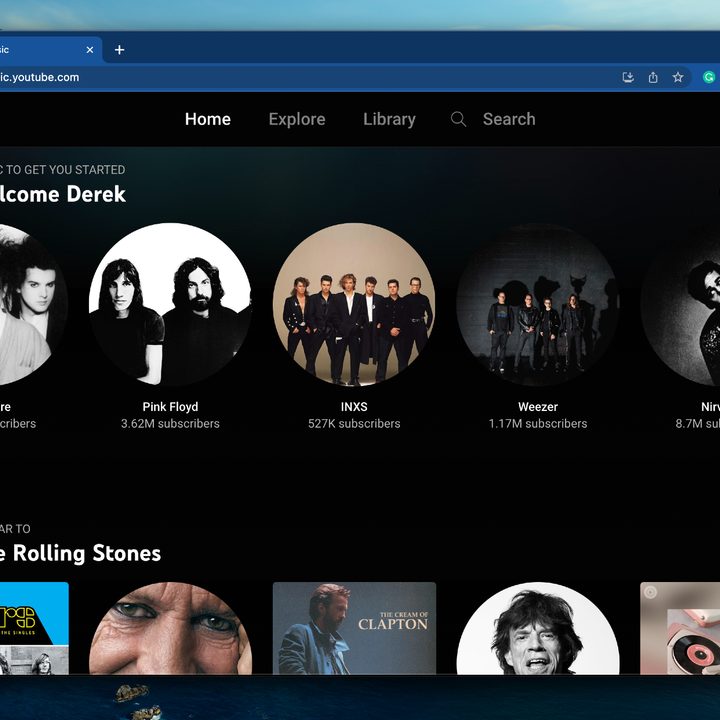Click the Pink Floyd artist name link

point(170,407)
